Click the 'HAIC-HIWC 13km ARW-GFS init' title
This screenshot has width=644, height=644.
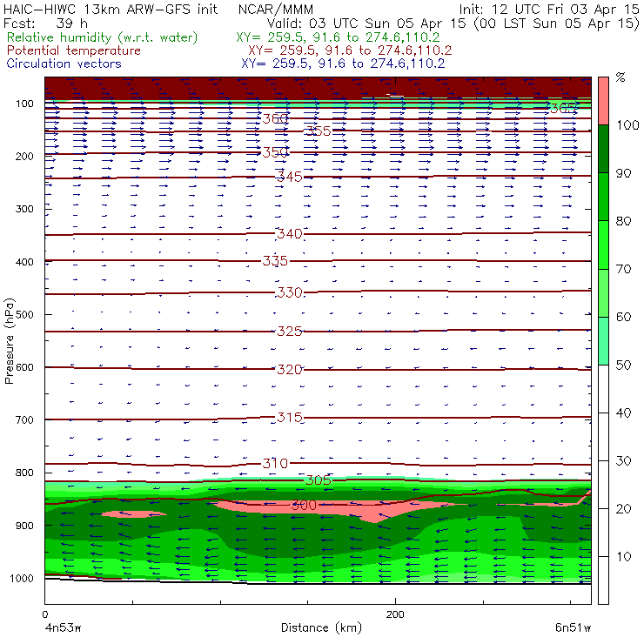pyautogui.click(x=111, y=10)
